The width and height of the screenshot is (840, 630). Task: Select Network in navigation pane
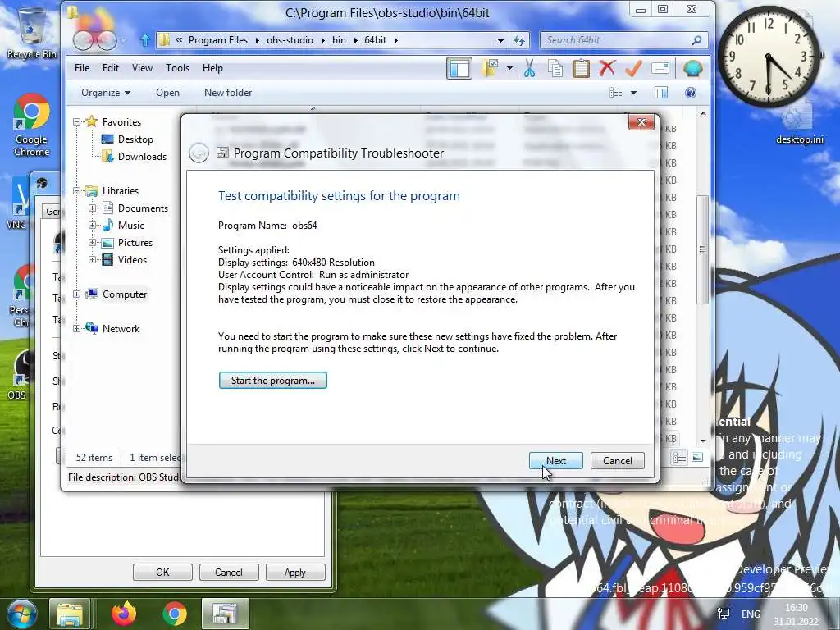click(121, 328)
